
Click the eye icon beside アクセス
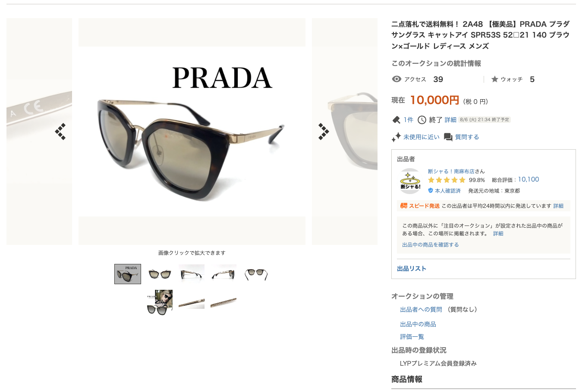tap(396, 79)
